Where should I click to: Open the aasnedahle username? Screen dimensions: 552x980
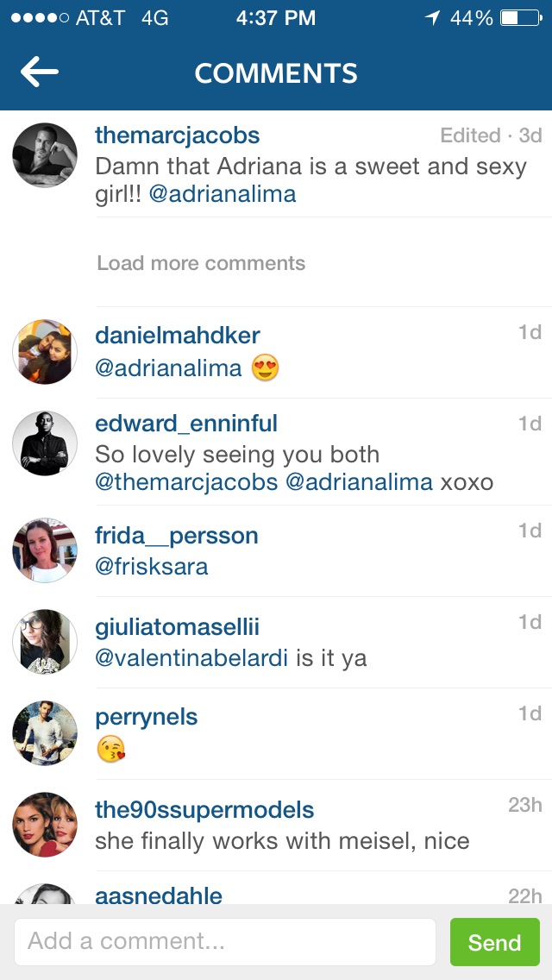tap(159, 895)
